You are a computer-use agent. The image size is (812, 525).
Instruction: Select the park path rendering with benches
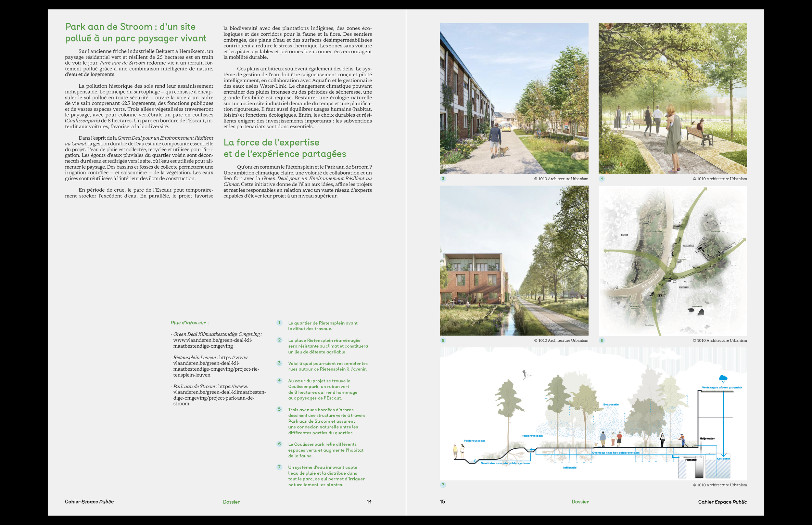click(x=673, y=99)
